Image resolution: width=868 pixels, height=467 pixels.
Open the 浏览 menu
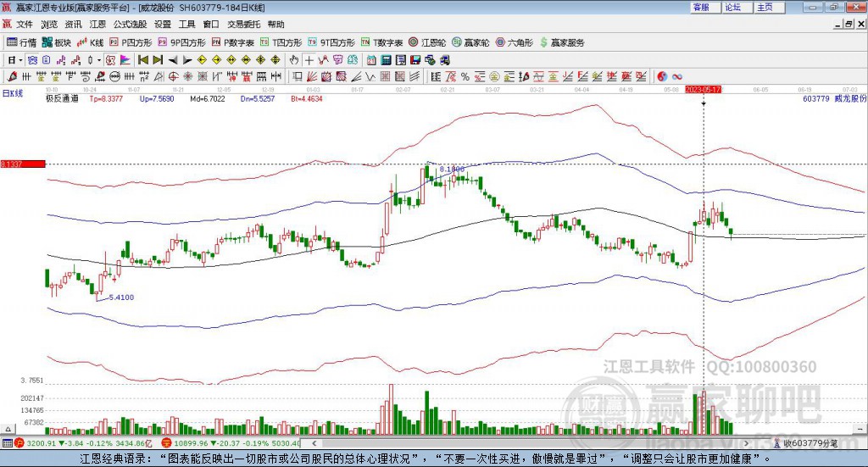point(48,25)
